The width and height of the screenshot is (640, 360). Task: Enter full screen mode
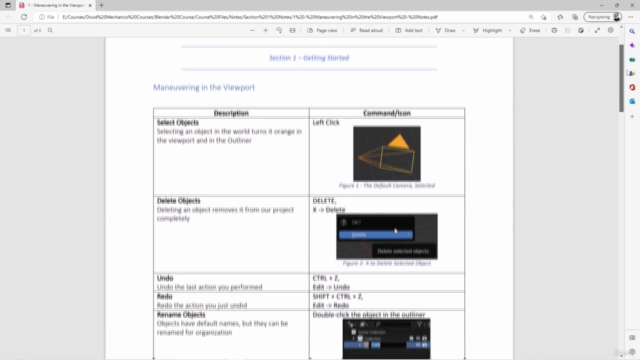(x=597, y=31)
